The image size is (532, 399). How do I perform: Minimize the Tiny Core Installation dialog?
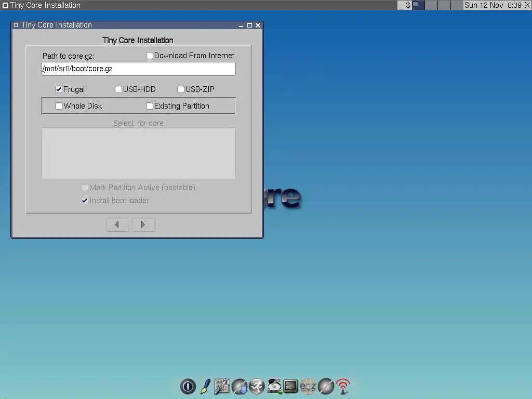pos(241,25)
